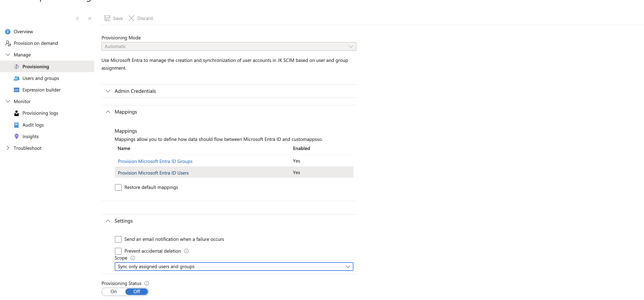Open the Scope dropdown
This screenshot has width=644, height=300.
click(234, 267)
